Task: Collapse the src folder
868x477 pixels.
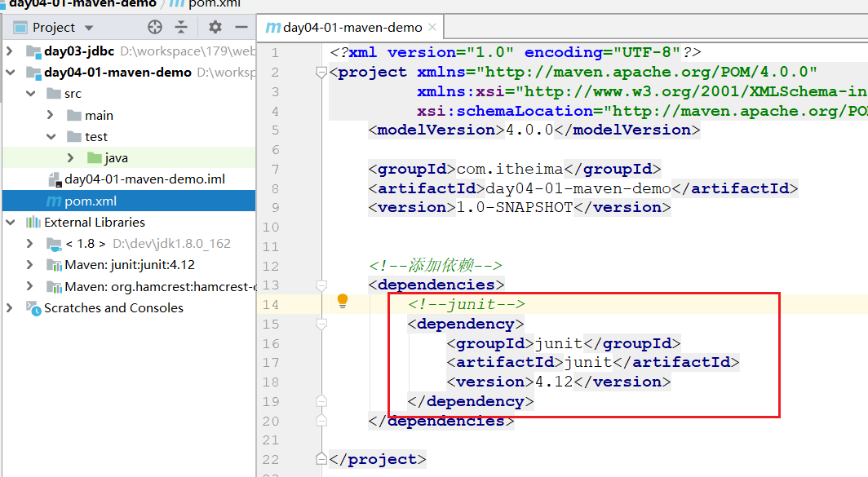Action: coord(31,94)
